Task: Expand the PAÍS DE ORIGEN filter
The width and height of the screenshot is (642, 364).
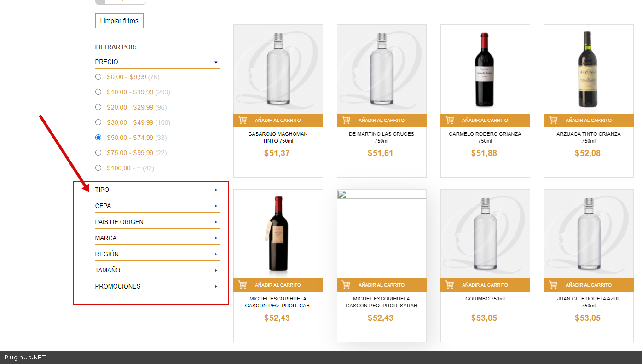Action: 216,222
